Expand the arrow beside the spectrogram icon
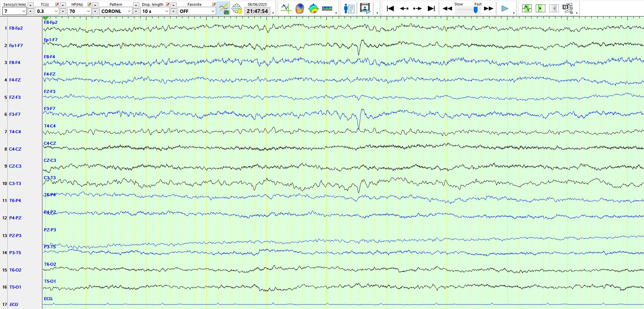 tap(336, 13)
